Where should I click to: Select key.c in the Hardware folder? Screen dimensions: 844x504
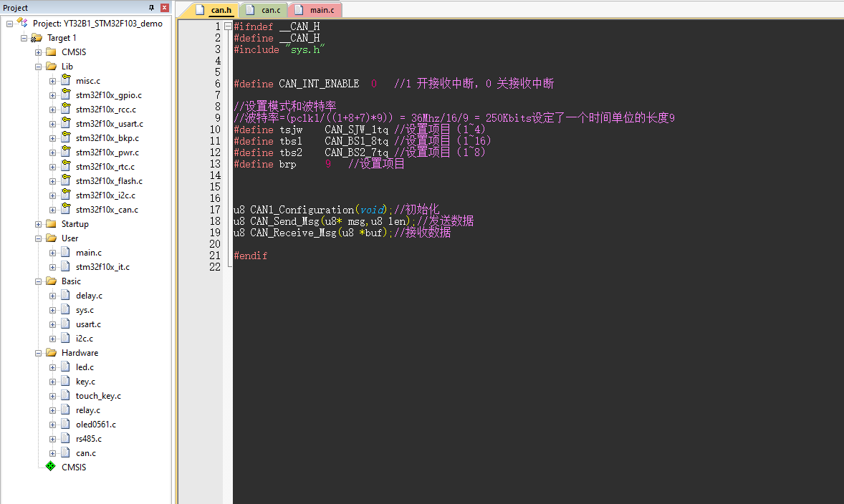pyautogui.click(x=85, y=382)
